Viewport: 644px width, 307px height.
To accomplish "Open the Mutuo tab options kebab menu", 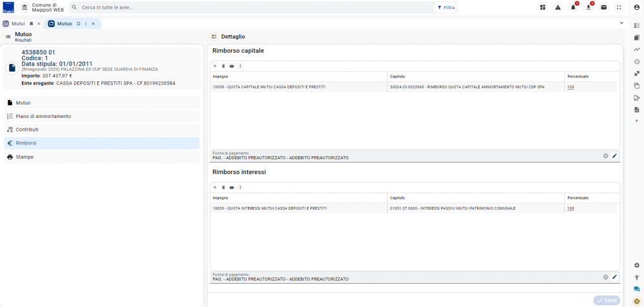I will (86, 24).
